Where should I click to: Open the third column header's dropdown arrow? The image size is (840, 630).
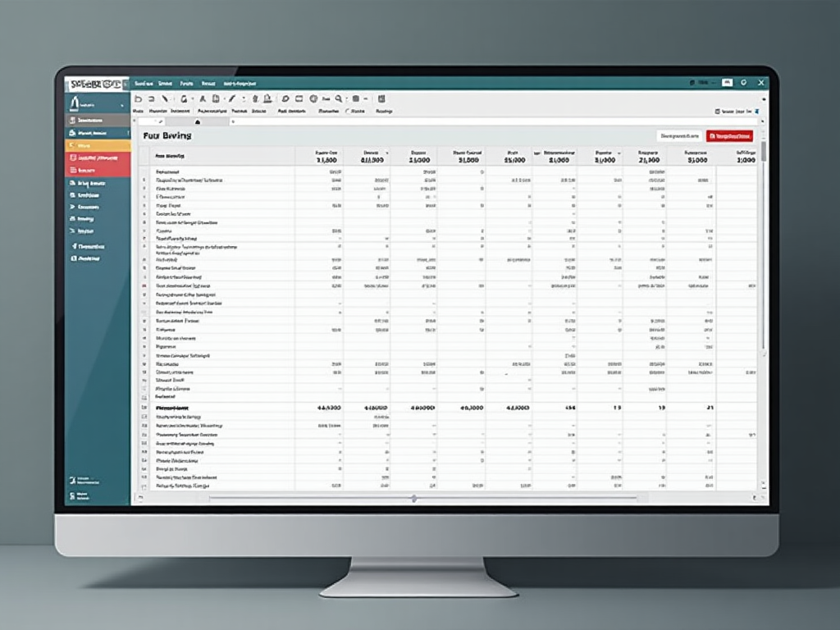click(x=387, y=153)
